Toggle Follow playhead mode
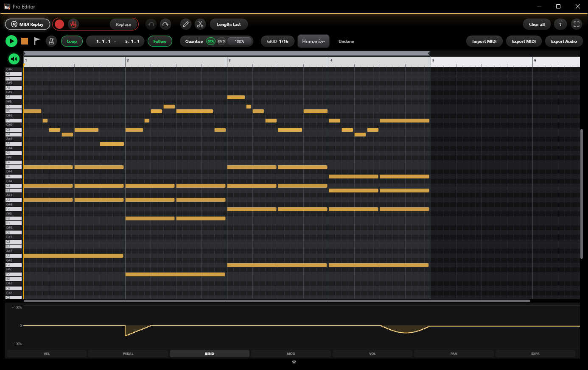588x370 pixels. [160, 41]
